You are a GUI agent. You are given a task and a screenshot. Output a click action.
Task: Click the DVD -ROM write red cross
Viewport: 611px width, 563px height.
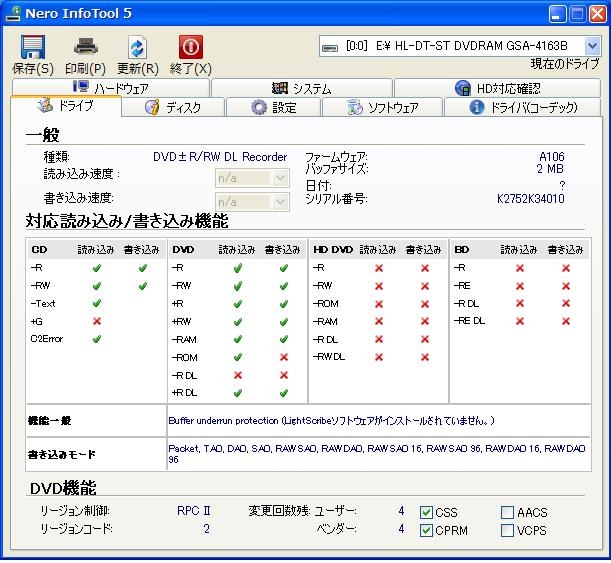coord(284,357)
